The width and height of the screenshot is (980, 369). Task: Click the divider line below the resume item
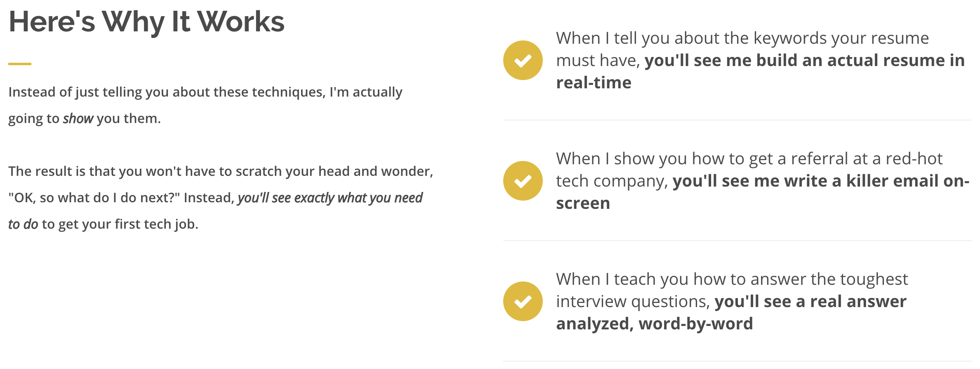pos(737,120)
